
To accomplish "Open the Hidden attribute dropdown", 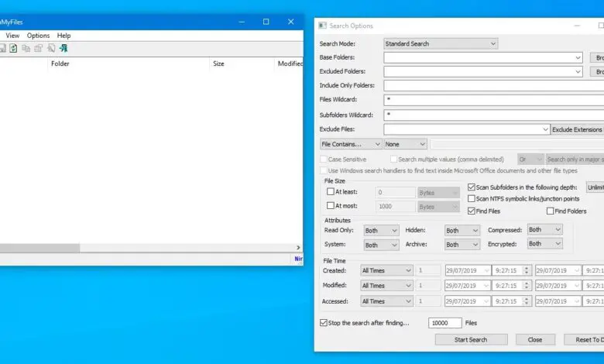I will click(x=462, y=230).
